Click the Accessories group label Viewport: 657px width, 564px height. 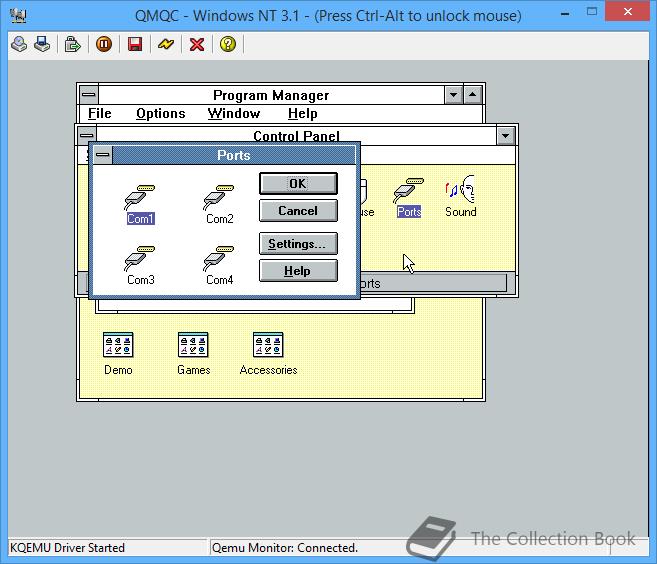[269, 370]
